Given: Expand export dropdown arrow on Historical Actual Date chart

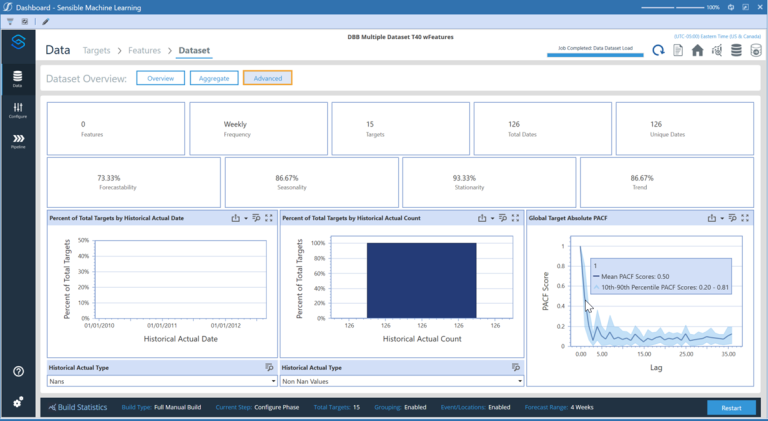Looking at the screenshot, I should 245,217.
